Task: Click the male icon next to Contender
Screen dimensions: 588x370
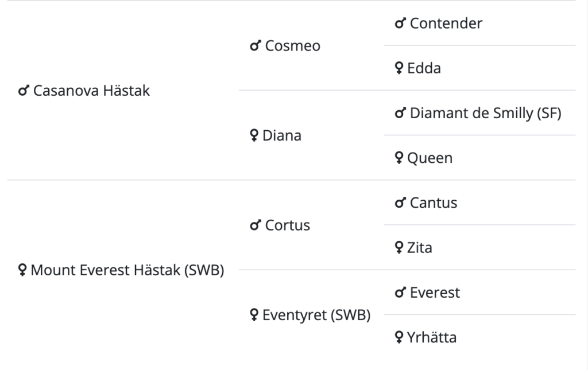Action: coord(400,23)
